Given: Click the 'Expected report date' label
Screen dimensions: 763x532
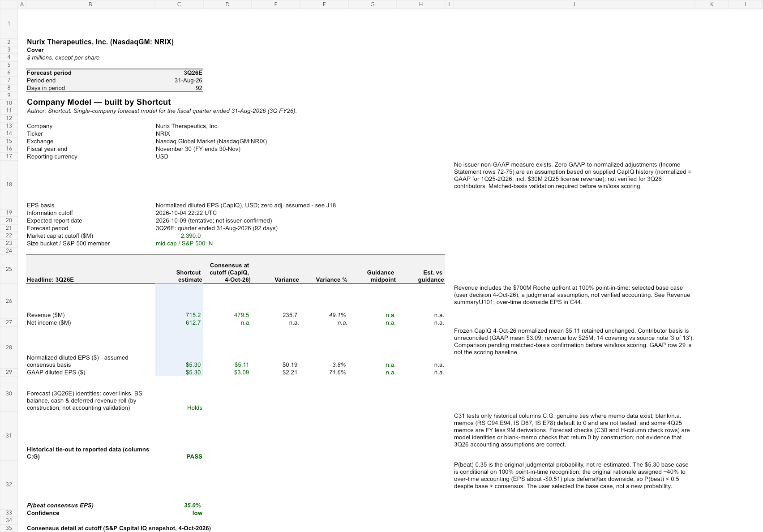Looking at the screenshot, I should pos(54,220).
